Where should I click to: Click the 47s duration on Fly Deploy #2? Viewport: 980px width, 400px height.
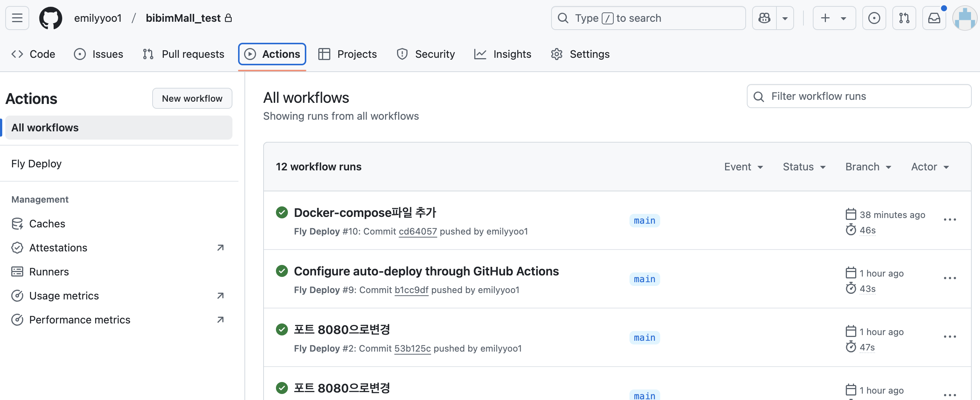[x=867, y=347]
